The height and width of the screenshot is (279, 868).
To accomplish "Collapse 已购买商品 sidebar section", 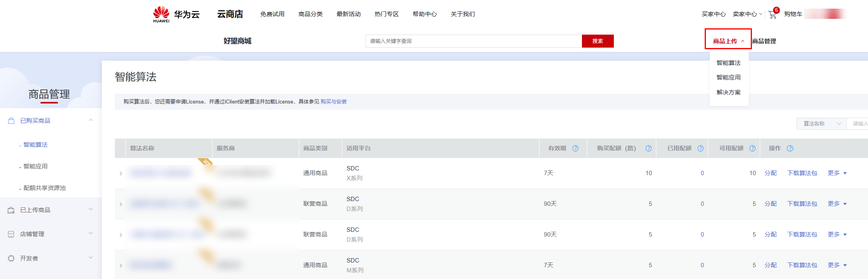I will click(90, 120).
